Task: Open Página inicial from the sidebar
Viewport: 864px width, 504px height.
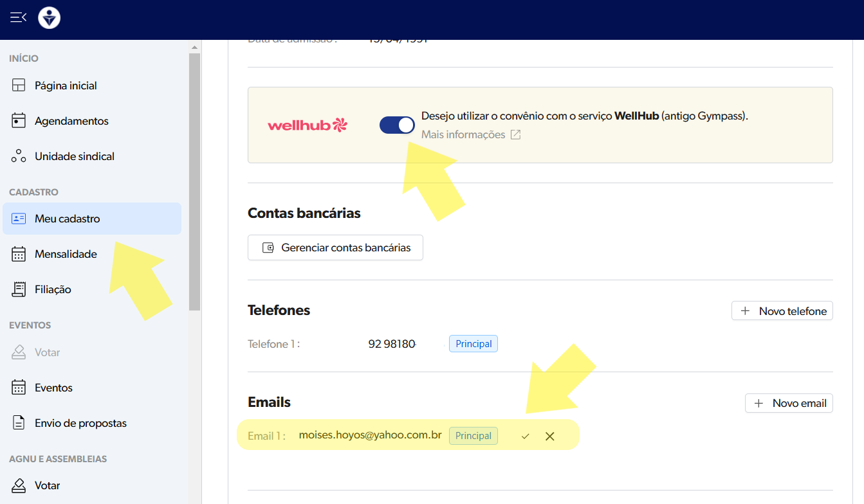Action: point(66,85)
